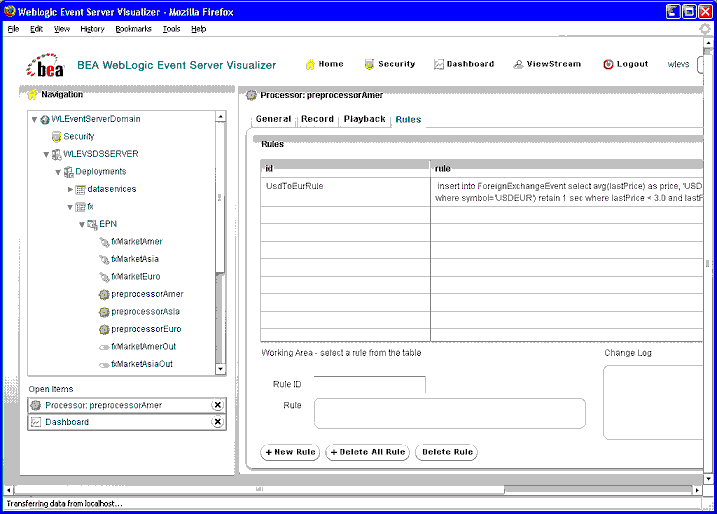
Task: Open the View menu
Action: point(62,29)
